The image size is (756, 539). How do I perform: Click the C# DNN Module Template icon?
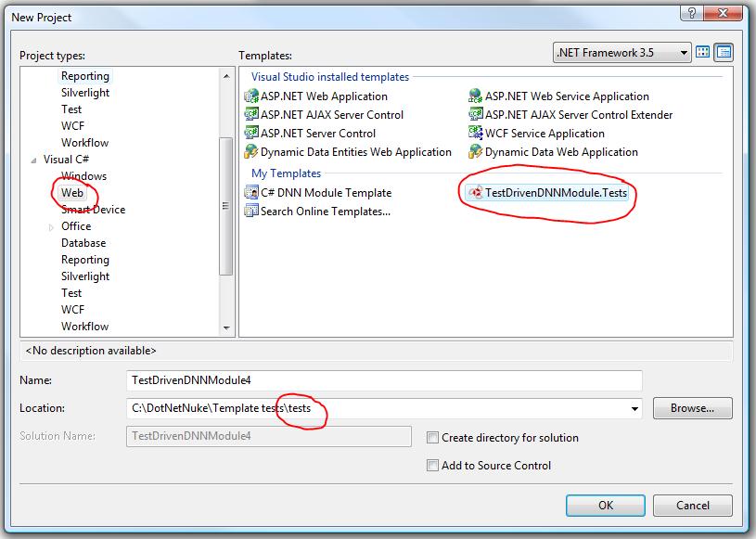point(250,193)
